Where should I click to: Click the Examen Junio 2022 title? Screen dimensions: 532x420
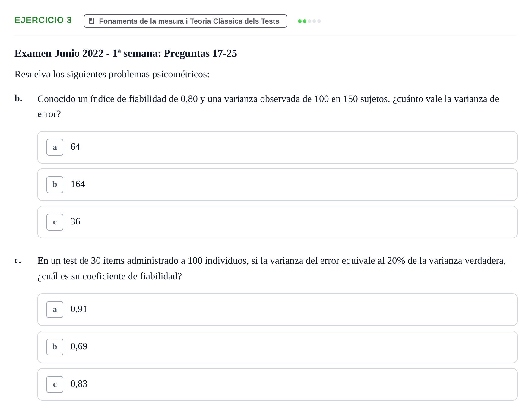point(126,53)
